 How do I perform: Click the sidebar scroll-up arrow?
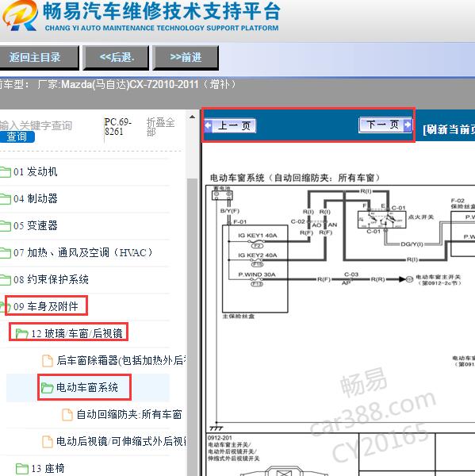[192, 117]
